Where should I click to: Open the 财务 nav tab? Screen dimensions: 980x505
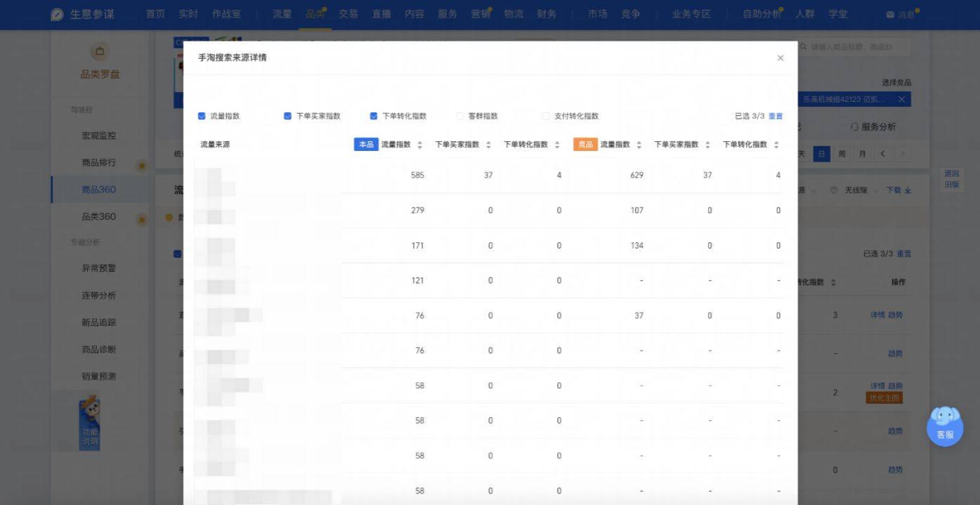click(x=547, y=14)
